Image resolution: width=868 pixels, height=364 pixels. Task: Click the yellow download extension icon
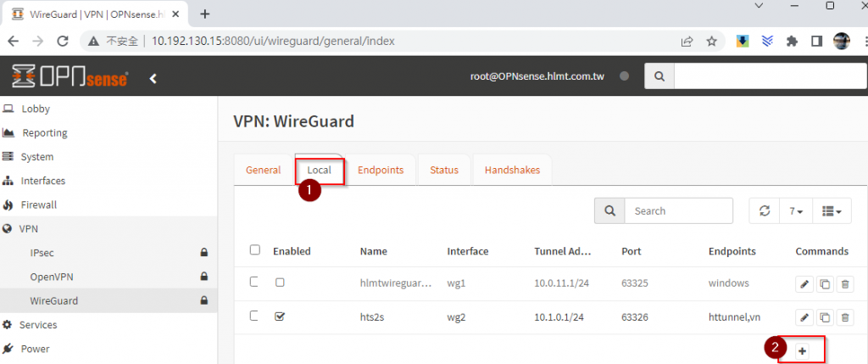[x=743, y=41]
